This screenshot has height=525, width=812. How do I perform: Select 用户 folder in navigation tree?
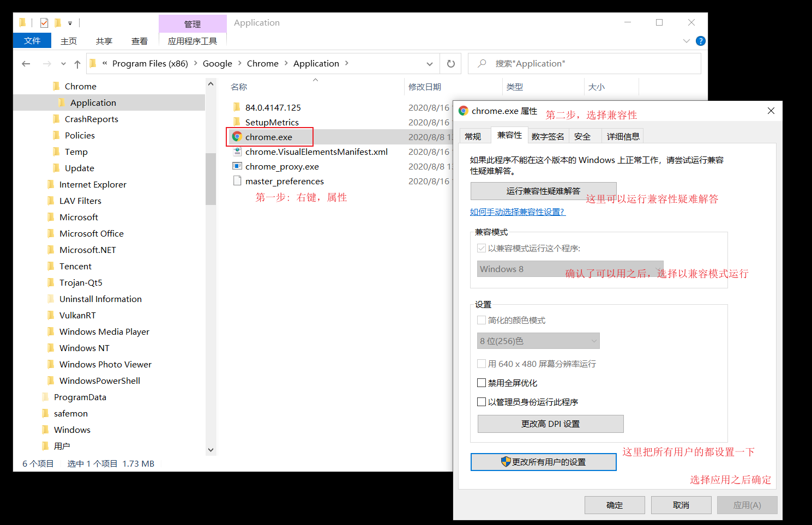coord(62,446)
